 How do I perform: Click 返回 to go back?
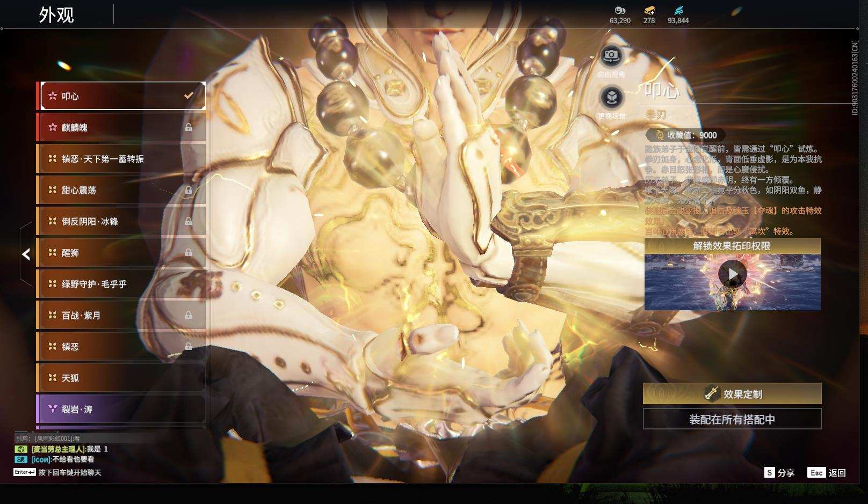tap(827, 472)
